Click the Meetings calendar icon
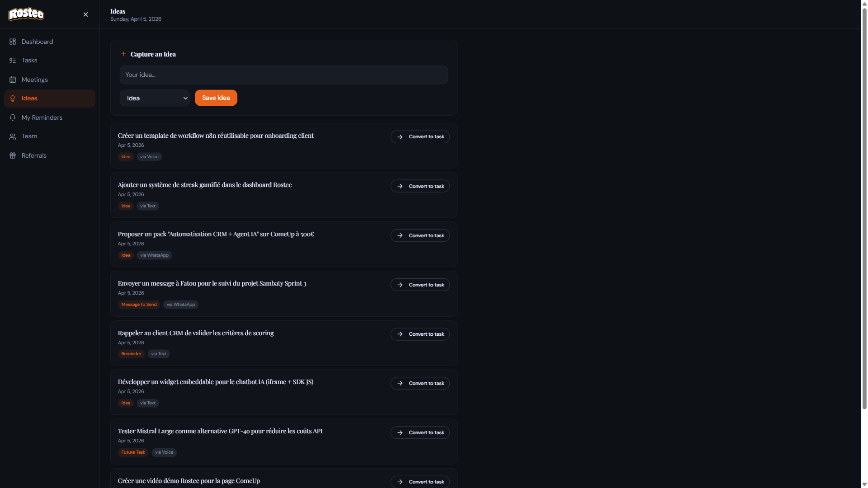Image resolution: width=868 pixels, height=488 pixels. (x=13, y=80)
